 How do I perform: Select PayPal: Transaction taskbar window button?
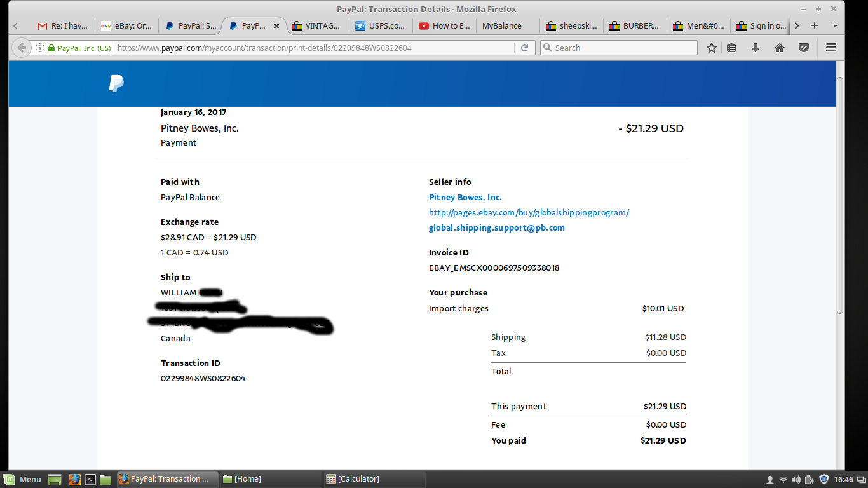167,479
